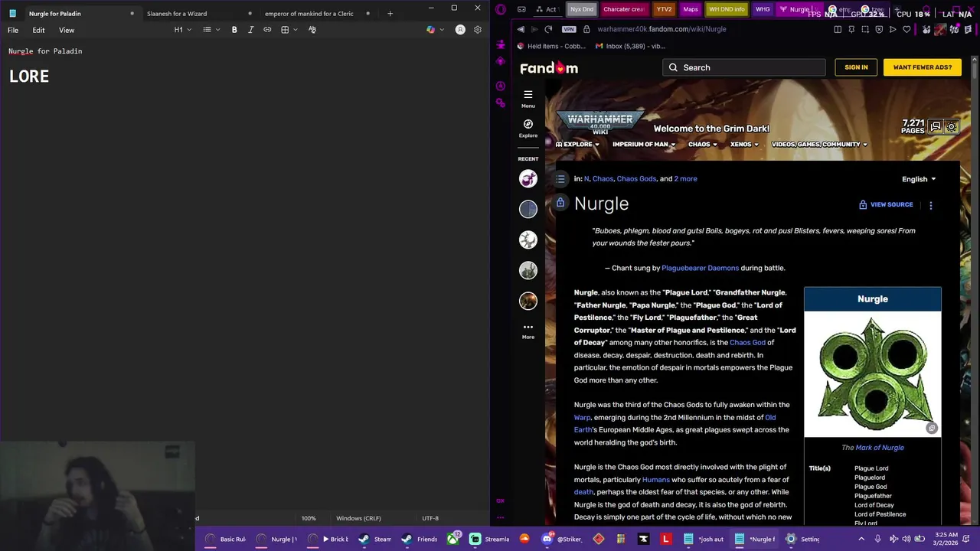
Task: Go back in the browser
Action: [x=521, y=29]
